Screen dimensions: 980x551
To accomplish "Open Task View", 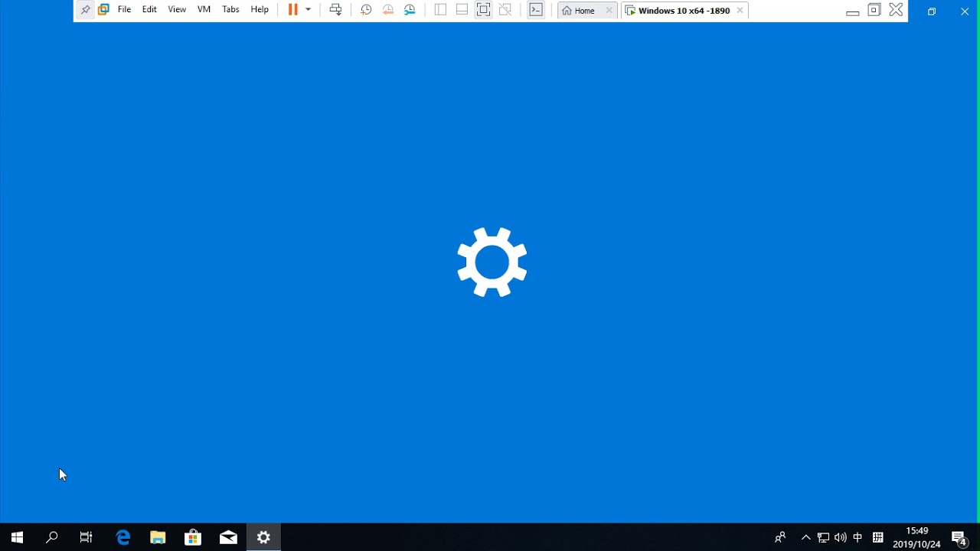I will click(x=87, y=537).
